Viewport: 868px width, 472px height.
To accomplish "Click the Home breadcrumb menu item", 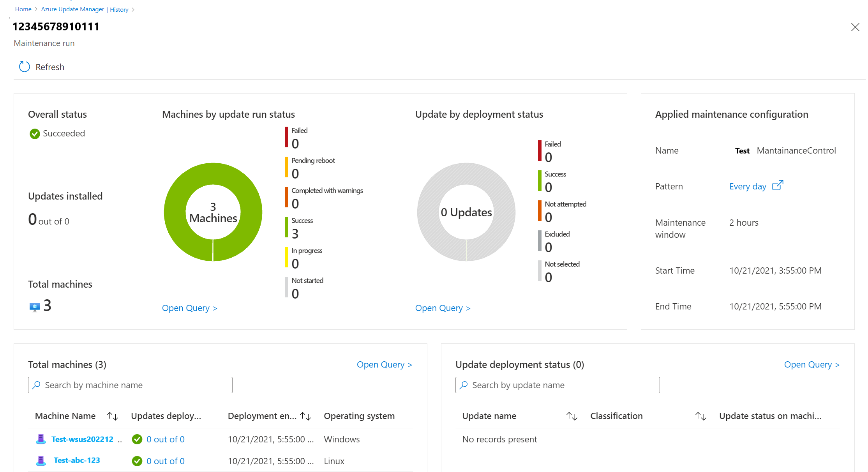I will point(23,9).
